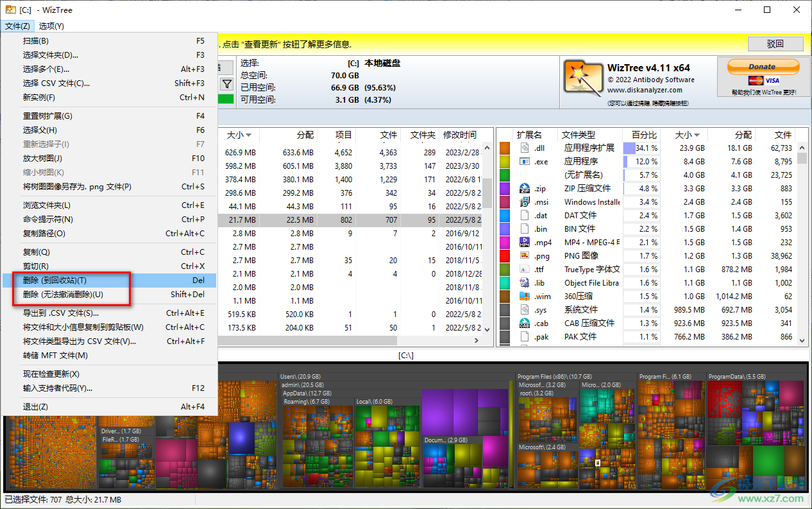Click the Visa card icon
The height and width of the screenshot is (509, 812).
[772, 80]
